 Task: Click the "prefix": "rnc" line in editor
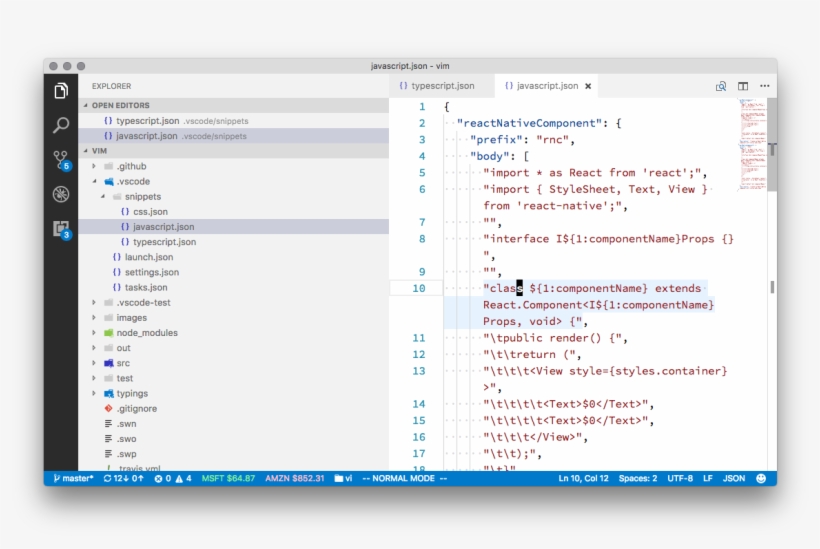pyautogui.click(x=522, y=140)
